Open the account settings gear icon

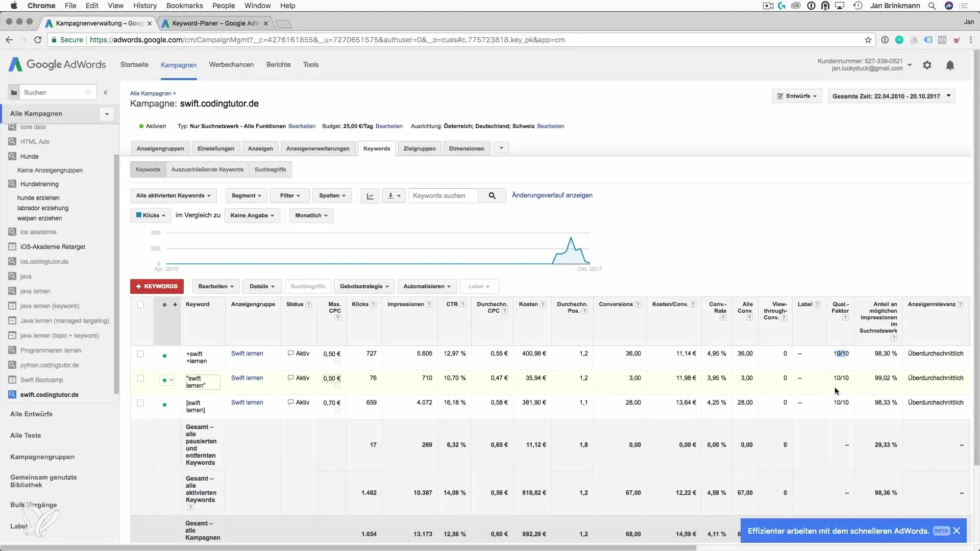coord(927,65)
